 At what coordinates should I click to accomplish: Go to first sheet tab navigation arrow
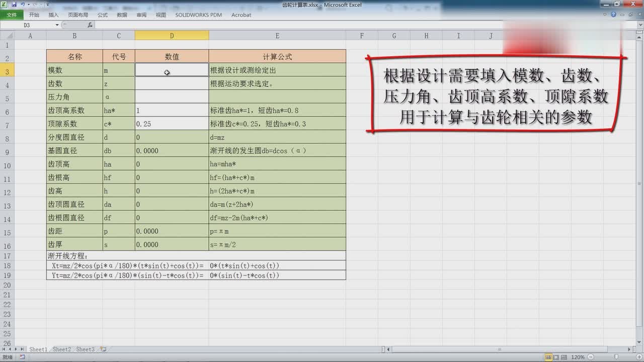tap(4, 349)
